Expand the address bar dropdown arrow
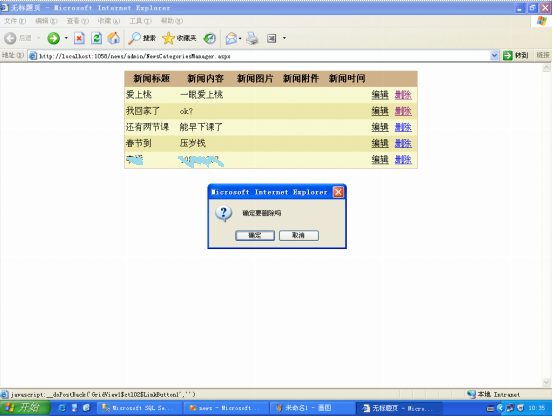The width and height of the screenshot is (553, 417). click(x=494, y=55)
